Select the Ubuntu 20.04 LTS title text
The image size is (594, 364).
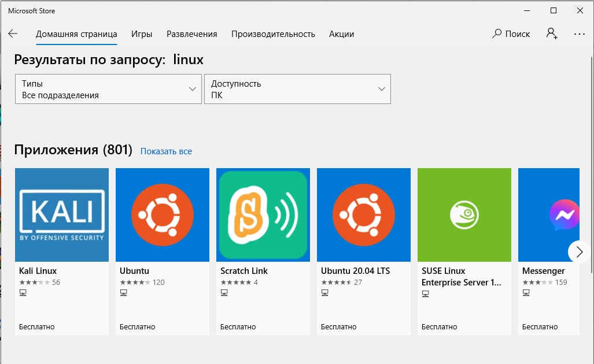click(x=355, y=271)
